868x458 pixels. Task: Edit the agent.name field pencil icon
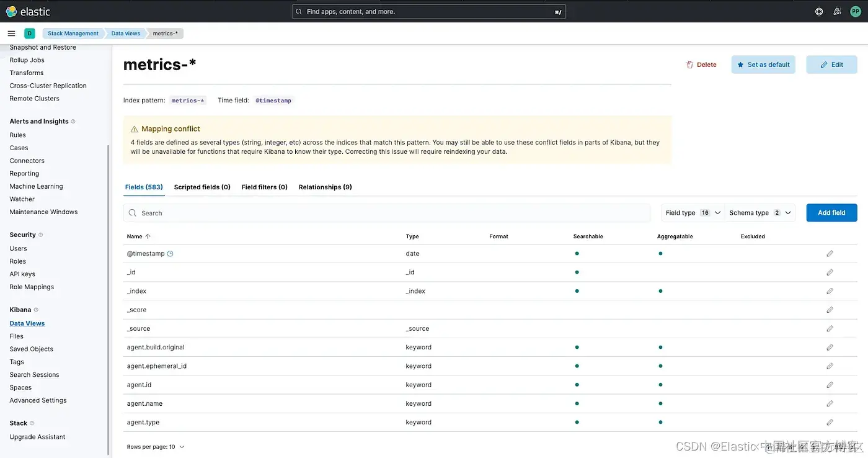pyautogui.click(x=830, y=403)
